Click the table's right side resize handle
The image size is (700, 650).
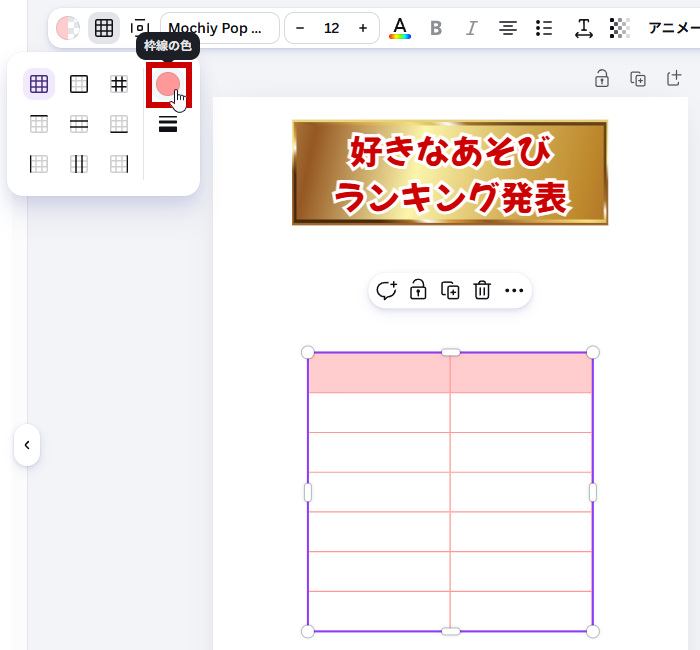click(x=593, y=492)
